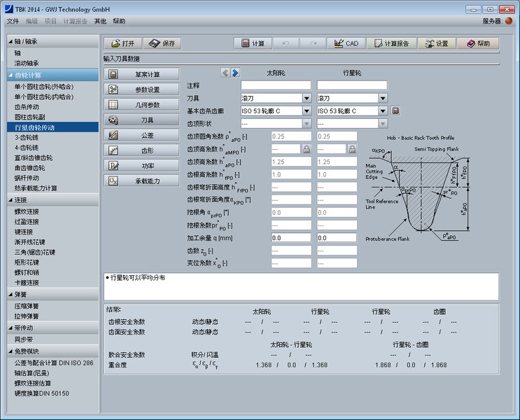Open the 太阳轮 刀具 dropdown showing 滚刀
Image resolution: width=520 pixels, height=420 pixels.
tap(307, 98)
